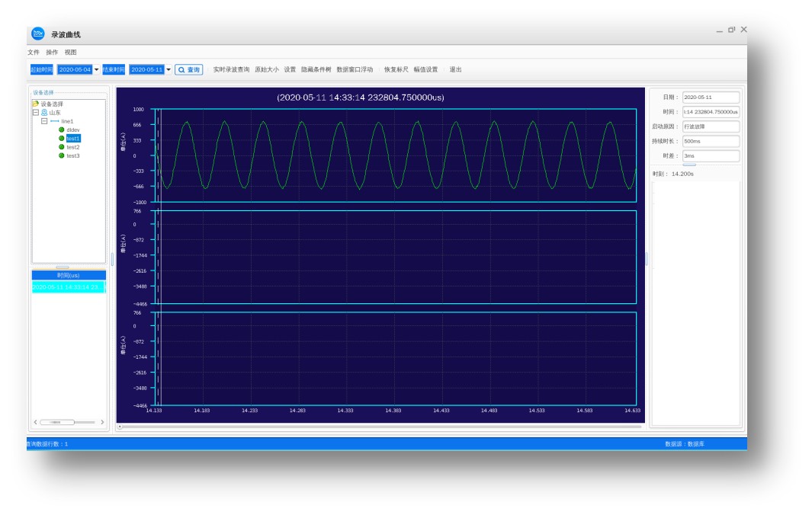Viewport: 812px width, 515px height.
Task: Toggle 隐藏条件树 in the toolbar
Action: [316, 69]
